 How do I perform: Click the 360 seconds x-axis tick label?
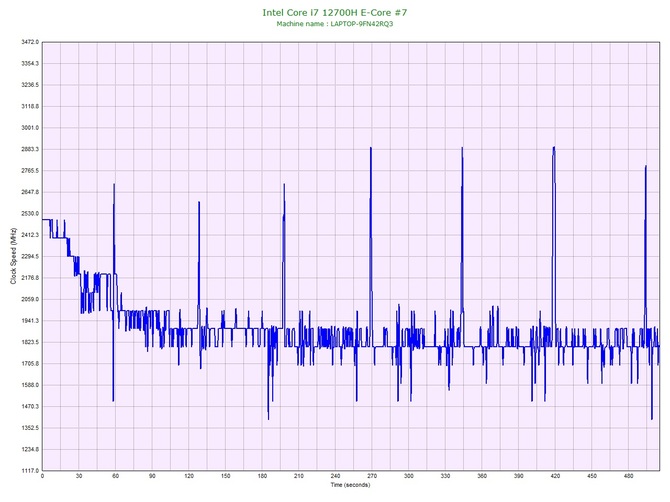tap(482, 476)
